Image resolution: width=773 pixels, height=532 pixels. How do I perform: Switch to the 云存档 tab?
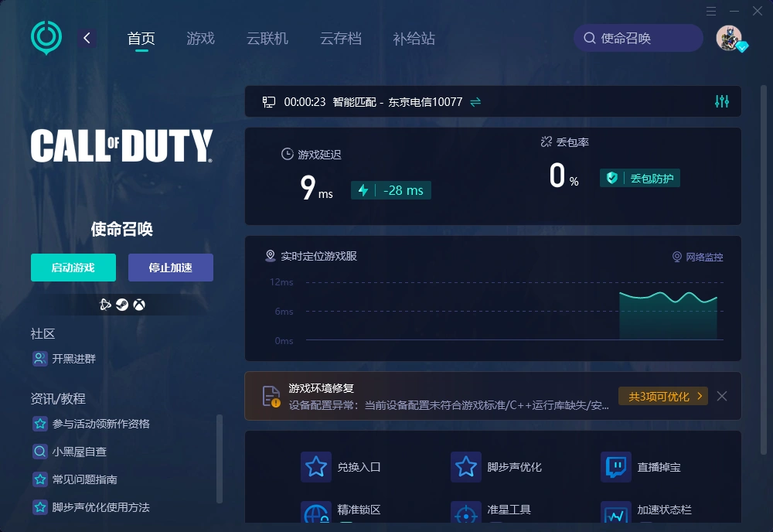[x=341, y=39]
